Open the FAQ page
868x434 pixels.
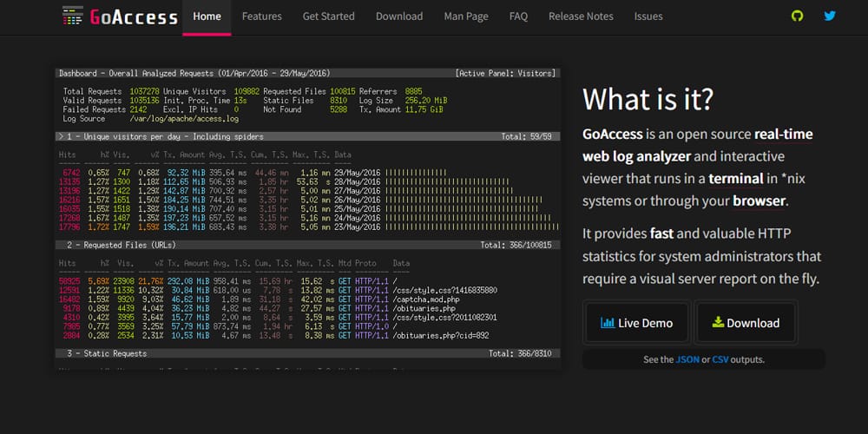tap(518, 16)
